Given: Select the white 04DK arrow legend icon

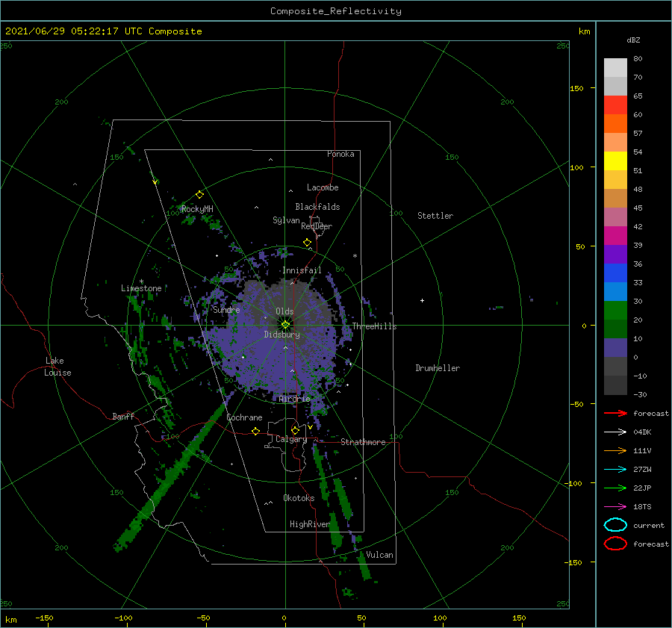Looking at the screenshot, I should (615, 432).
